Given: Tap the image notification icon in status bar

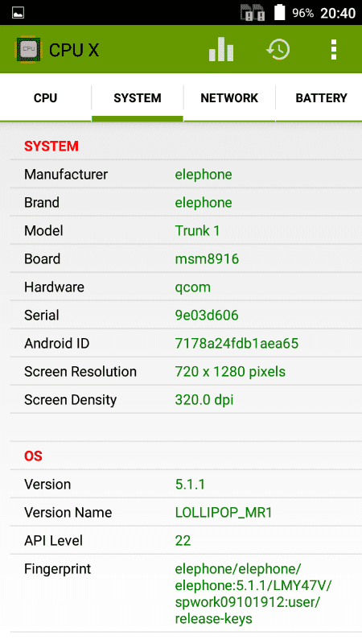Looking at the screenshot, I should 18,13.
